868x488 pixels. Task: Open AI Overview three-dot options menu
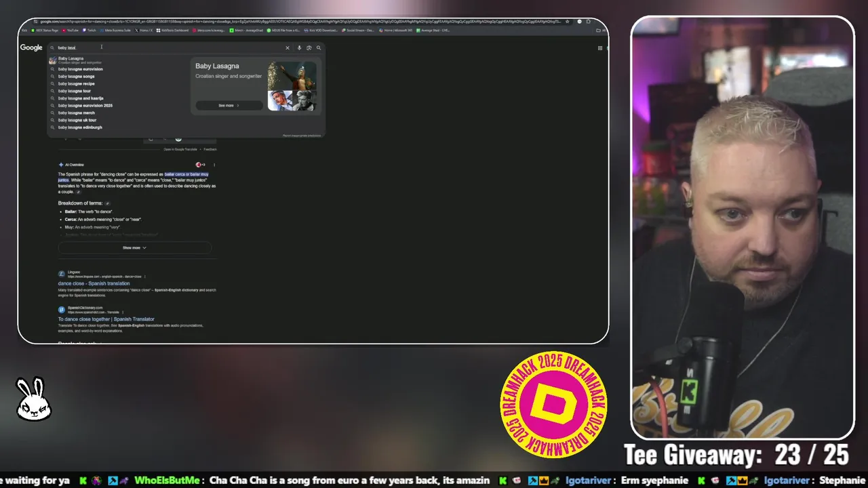pos(214,165)
